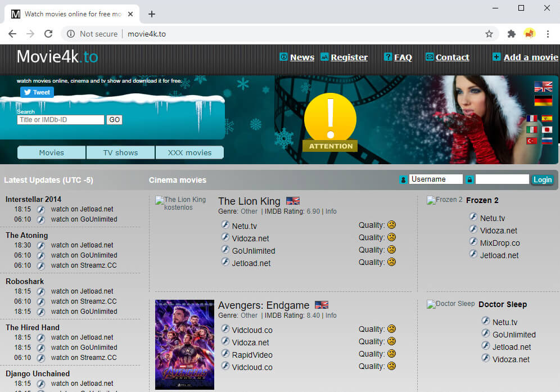Screen dimensions: 560x392
Task: Open The Hired Hand in Latest Updates
Action: 33,328
